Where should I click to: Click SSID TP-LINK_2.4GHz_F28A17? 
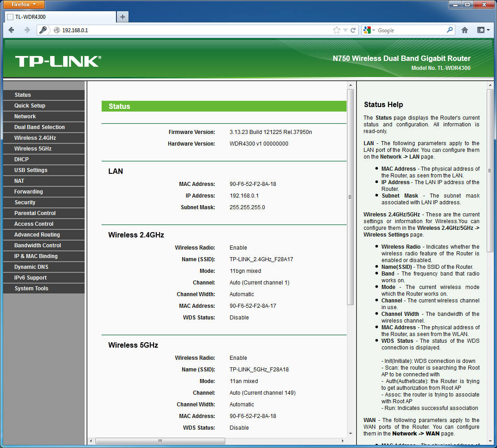261,259
